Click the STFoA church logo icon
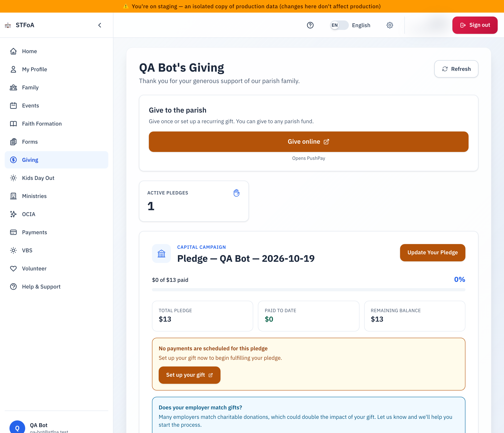This screenshot has height=433, width=504. [8, 25]
